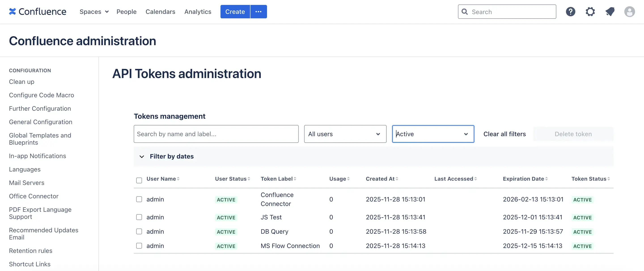This screenshot has width=644, height=271.
Task: Sort by Expiration Date column
Action: 525,179
